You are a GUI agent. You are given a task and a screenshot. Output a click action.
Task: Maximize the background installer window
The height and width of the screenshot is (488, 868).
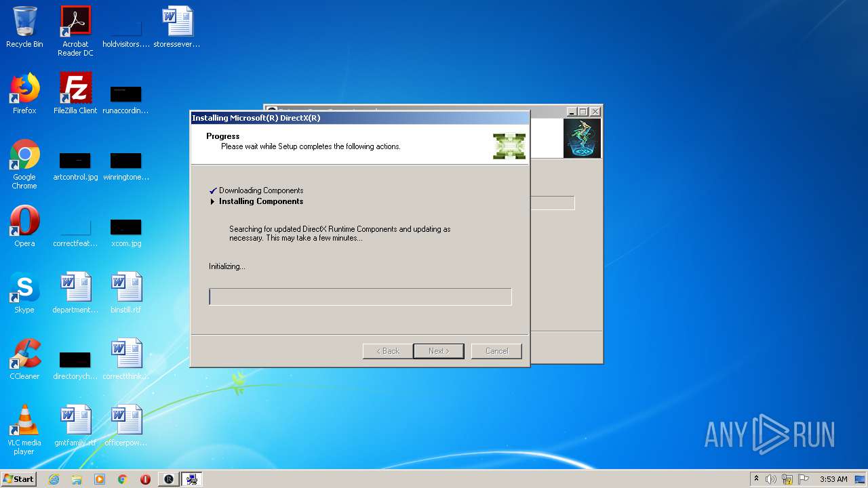coord(583,112)
